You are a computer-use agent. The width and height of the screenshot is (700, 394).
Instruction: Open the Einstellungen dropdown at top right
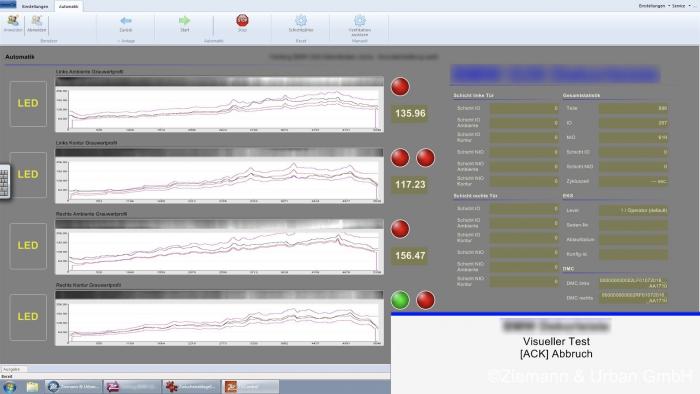654,6
